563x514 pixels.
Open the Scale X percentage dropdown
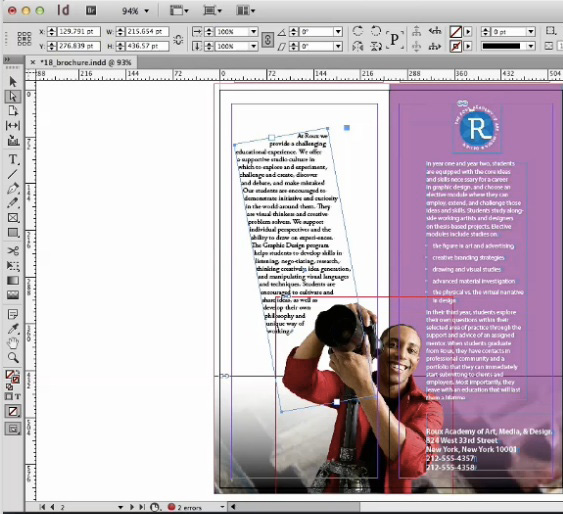tap(253, 32)
